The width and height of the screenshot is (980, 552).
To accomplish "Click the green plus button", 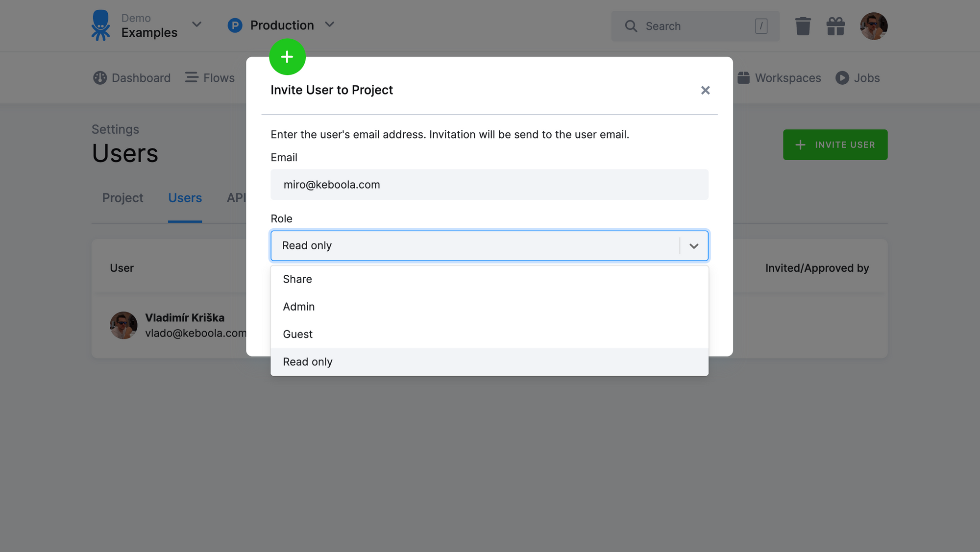I will point(288,57).
